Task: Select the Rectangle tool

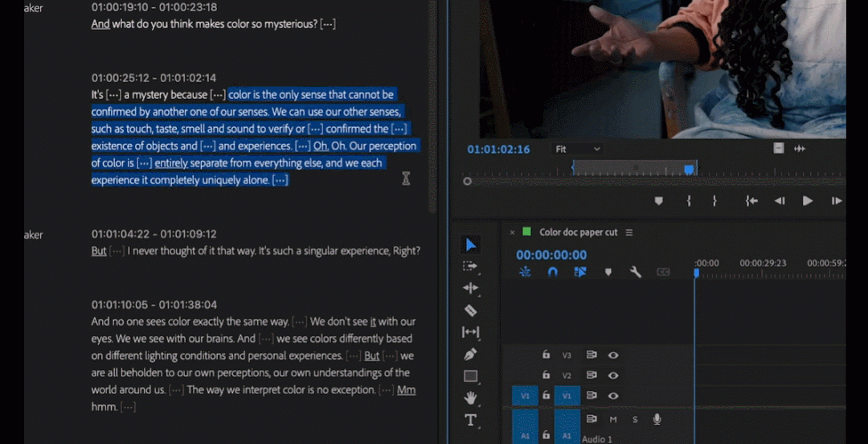Action: (x=470, y=376)
